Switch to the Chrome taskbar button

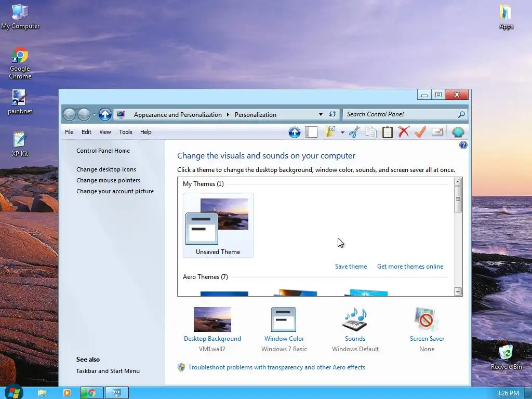tap(91, 393)
